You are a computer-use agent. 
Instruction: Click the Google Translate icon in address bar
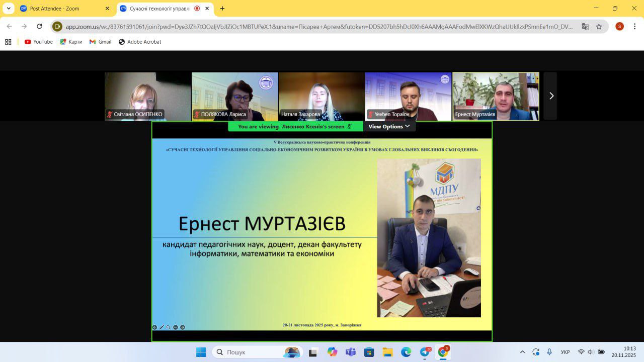(585, 27)
